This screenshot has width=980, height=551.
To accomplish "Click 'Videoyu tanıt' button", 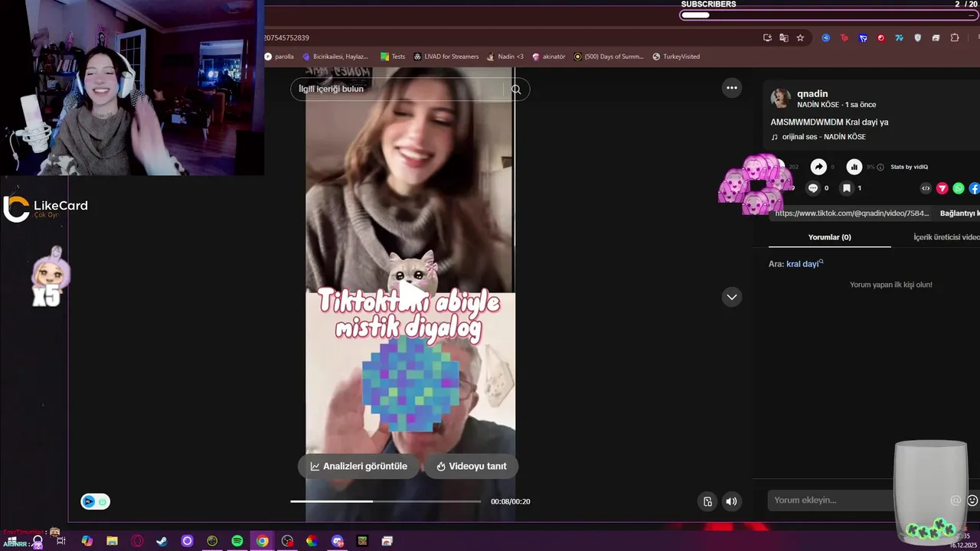I will pos(471,466).
